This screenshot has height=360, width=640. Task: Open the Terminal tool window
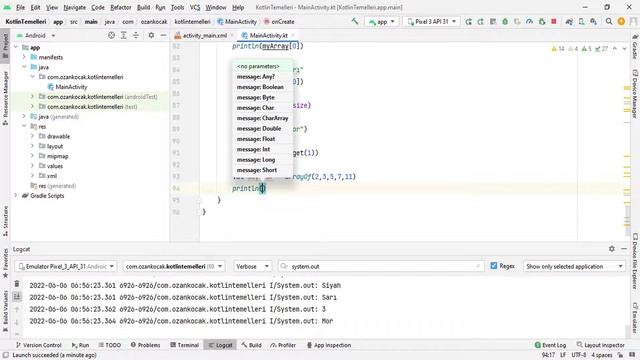[x=184, y=345]
